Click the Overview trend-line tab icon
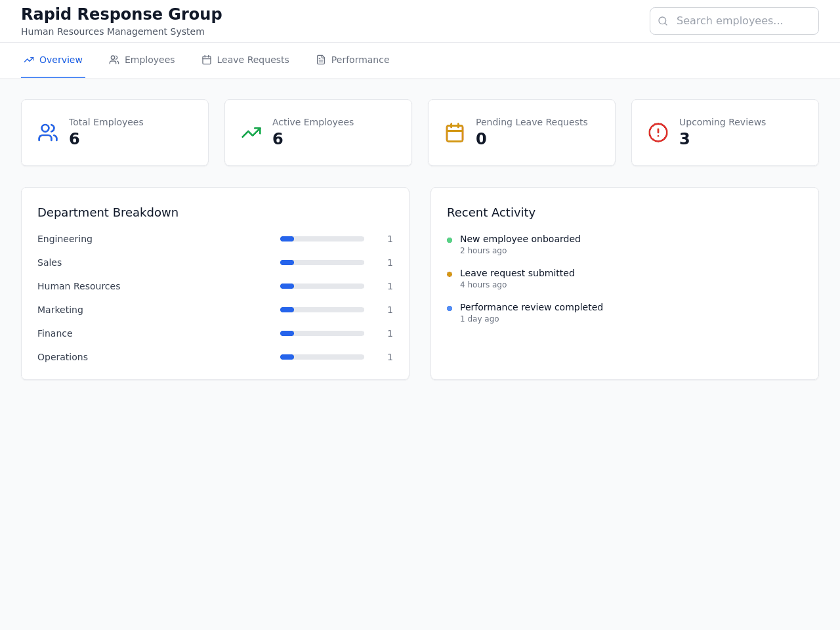The image size is (840, 630). click(x=29, y=60)
